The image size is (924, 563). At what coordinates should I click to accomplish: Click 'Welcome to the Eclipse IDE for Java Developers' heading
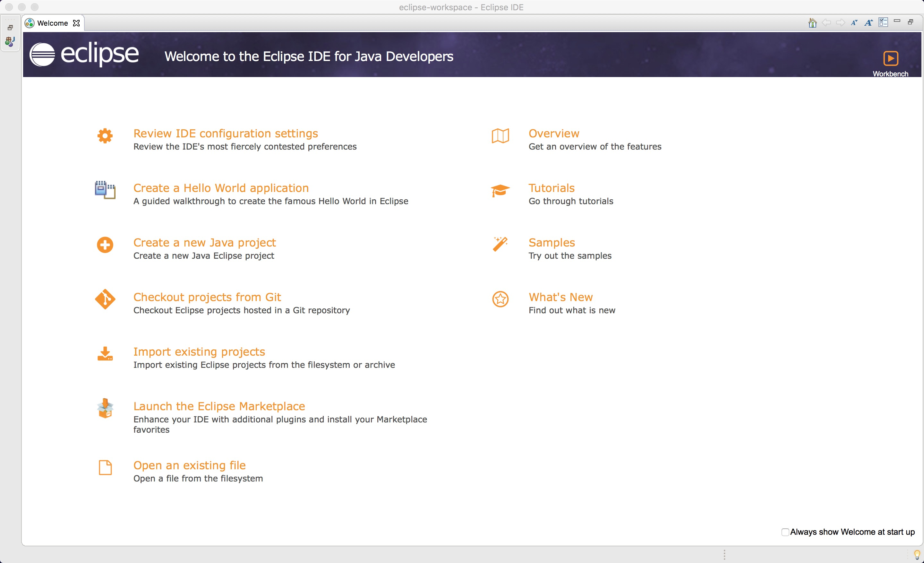coord(309,56)
